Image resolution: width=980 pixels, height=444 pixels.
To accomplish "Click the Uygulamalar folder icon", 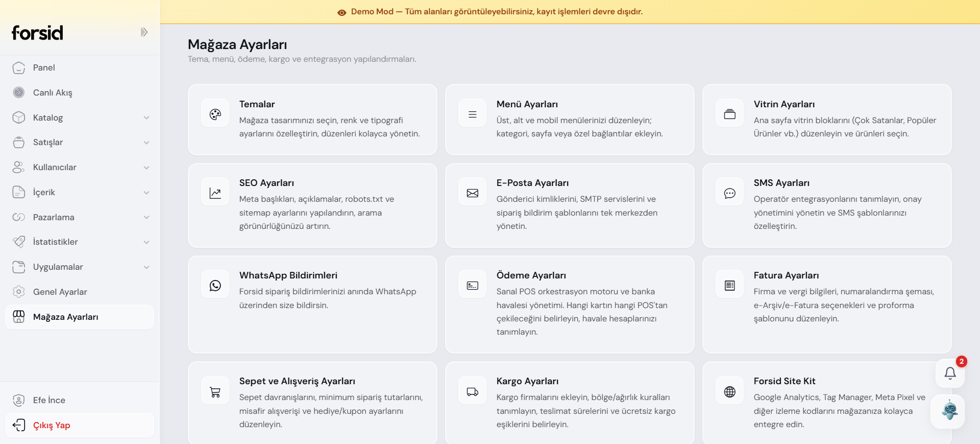I will [19, 267].
